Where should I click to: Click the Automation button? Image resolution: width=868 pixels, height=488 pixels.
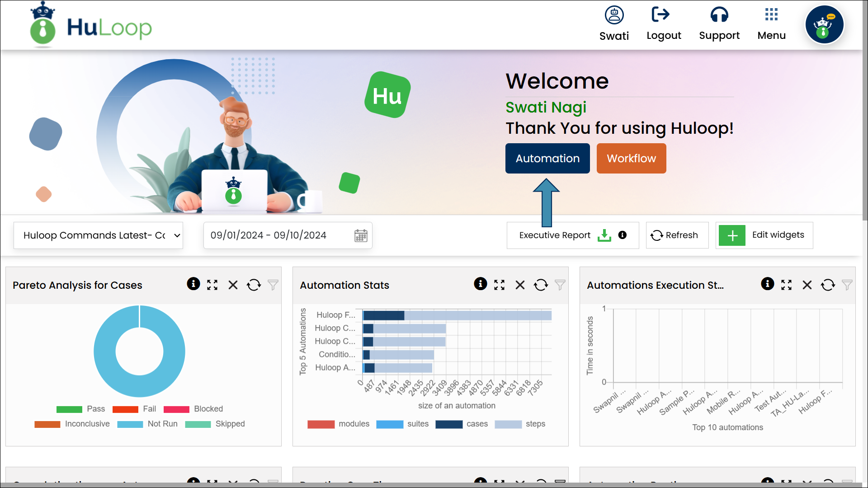point(547,159)
